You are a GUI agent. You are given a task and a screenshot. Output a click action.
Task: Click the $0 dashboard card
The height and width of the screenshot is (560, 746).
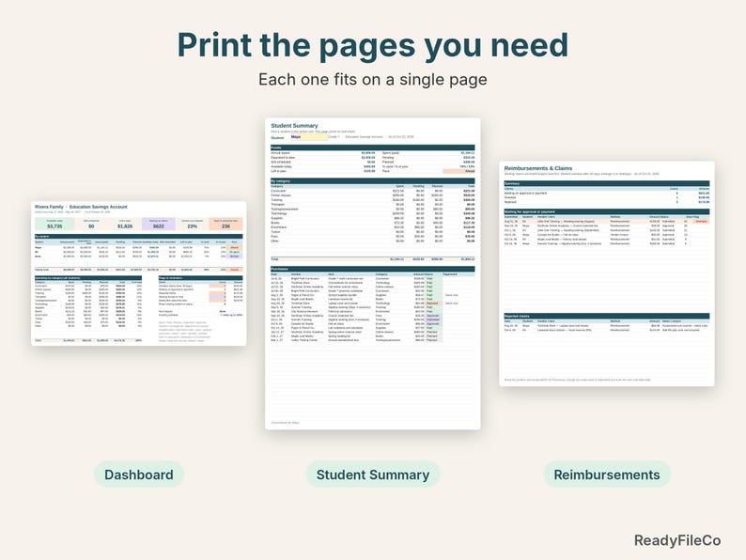[x=91, y=225]
